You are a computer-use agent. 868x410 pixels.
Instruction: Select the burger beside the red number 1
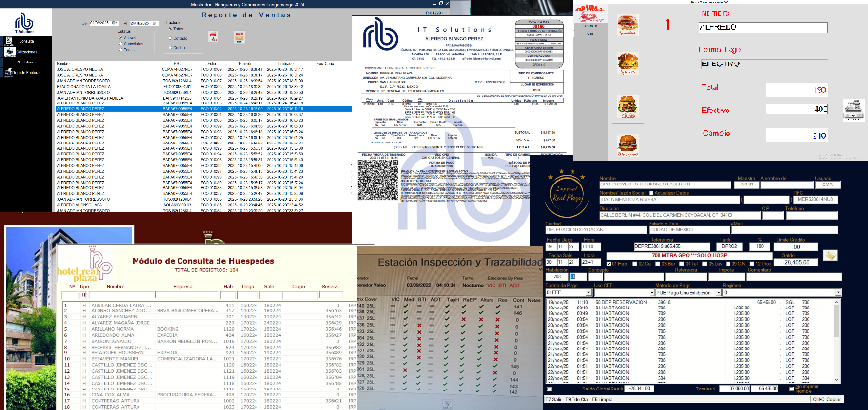pos(628,25)
